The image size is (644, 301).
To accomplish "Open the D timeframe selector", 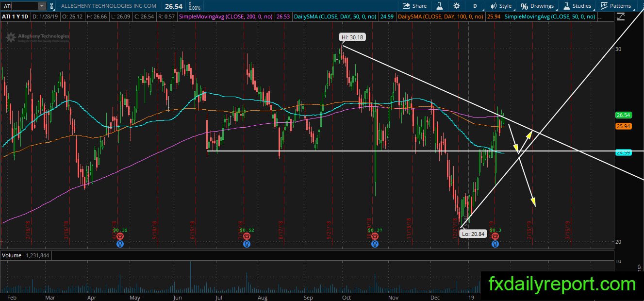I will 475,6.
